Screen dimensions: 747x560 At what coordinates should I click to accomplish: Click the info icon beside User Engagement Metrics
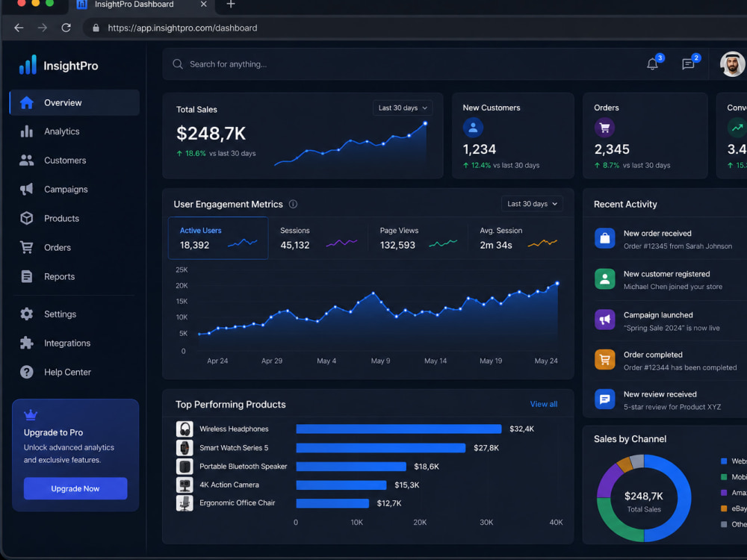[293, 204]
